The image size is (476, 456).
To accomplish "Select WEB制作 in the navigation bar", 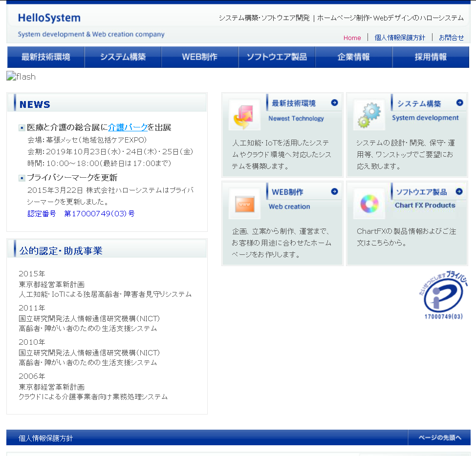I will point(200,57).
